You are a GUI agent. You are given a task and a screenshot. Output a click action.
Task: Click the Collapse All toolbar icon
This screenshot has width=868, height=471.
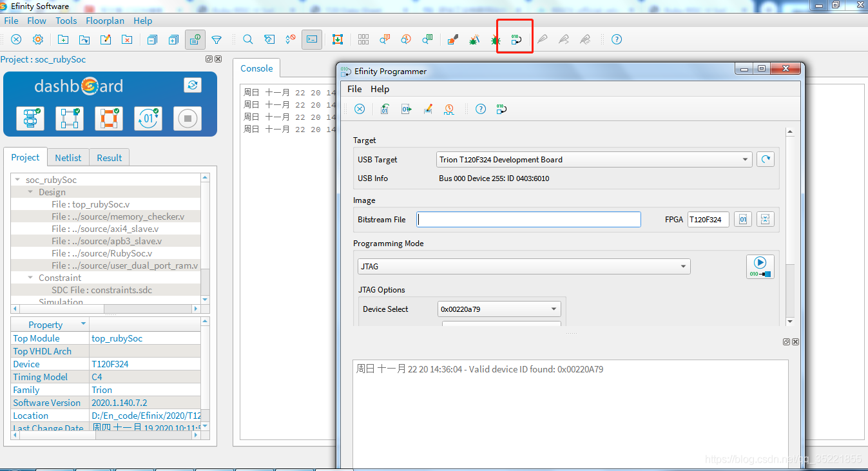152,39
